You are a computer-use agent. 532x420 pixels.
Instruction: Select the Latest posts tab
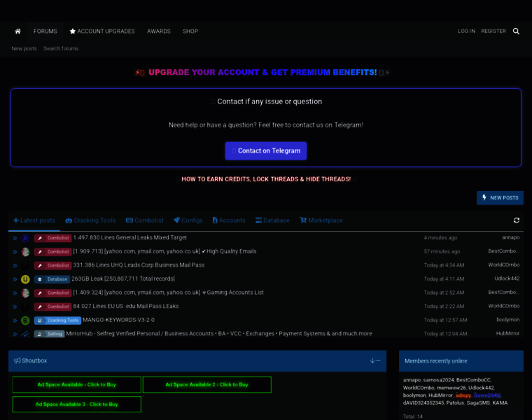tap(34, 220)
